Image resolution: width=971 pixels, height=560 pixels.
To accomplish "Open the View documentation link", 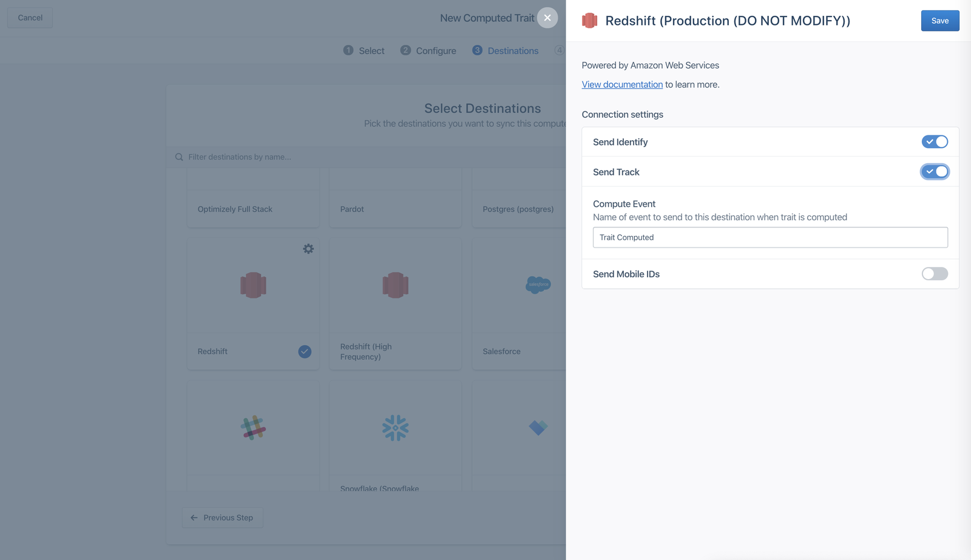I will pos(622,84).
